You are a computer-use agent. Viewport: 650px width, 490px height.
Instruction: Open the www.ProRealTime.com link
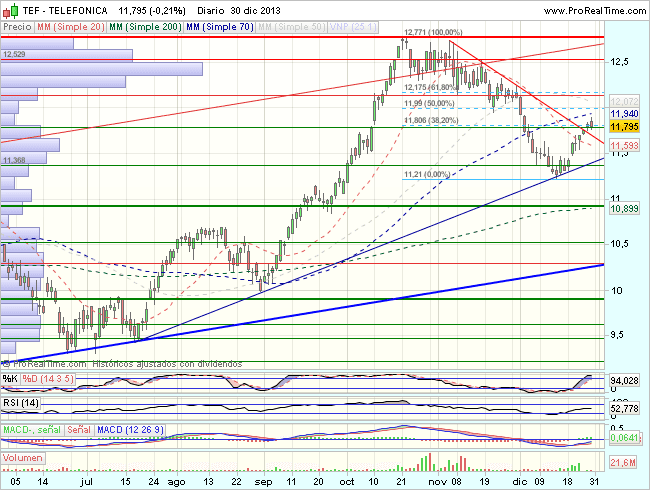pos(594,11)
